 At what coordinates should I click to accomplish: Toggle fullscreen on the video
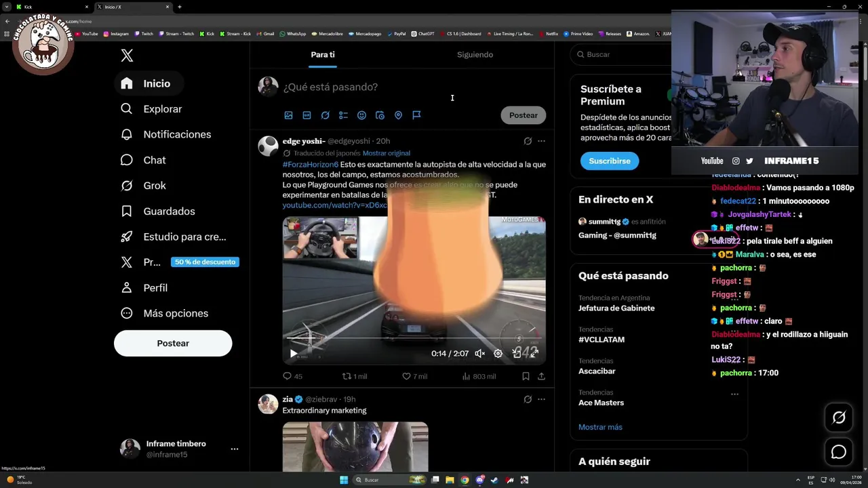(534, 353)
